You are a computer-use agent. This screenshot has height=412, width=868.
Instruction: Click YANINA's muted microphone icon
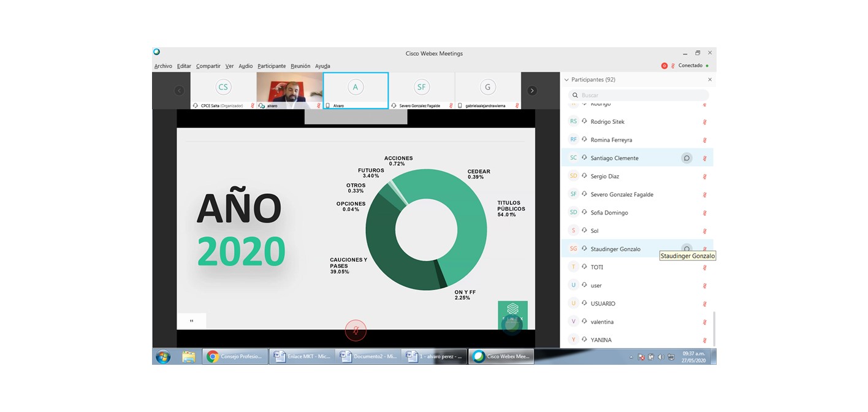(705, 340)
